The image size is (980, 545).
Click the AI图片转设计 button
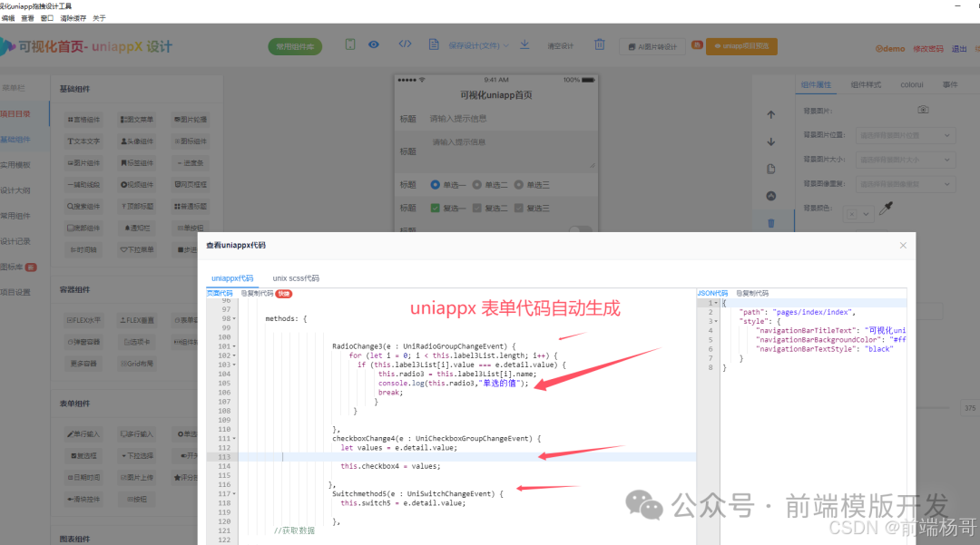[652, 47]
